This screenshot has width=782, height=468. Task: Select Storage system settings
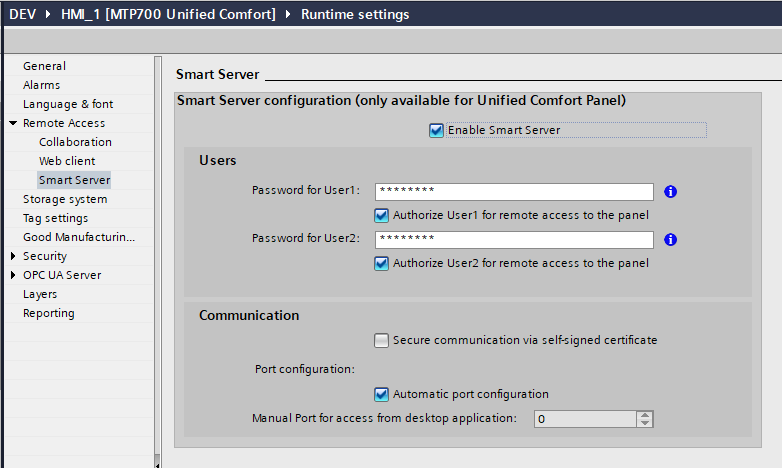[x=65, y=199]
